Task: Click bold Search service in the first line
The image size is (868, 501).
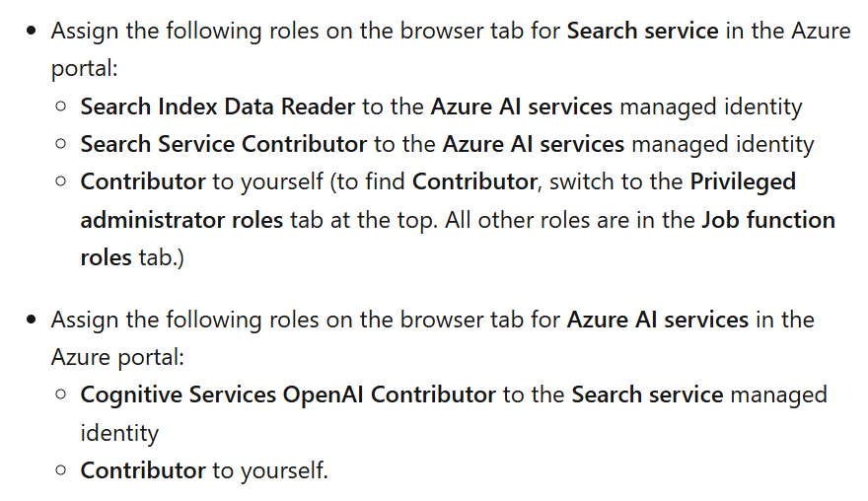Action: 643,31
